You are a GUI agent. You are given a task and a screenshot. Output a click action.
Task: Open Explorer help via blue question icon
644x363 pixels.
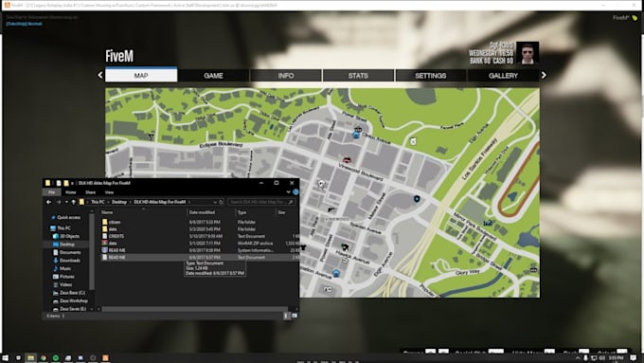(295, 192)
